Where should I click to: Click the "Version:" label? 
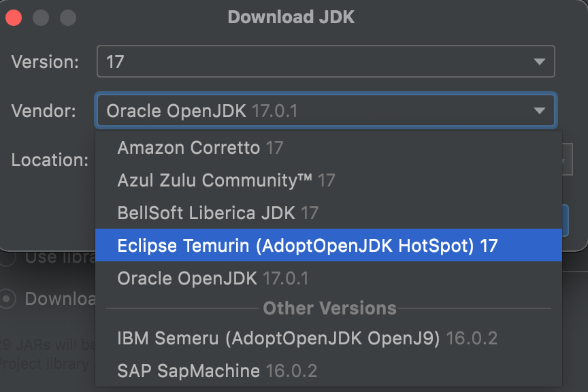pos(45,62)
